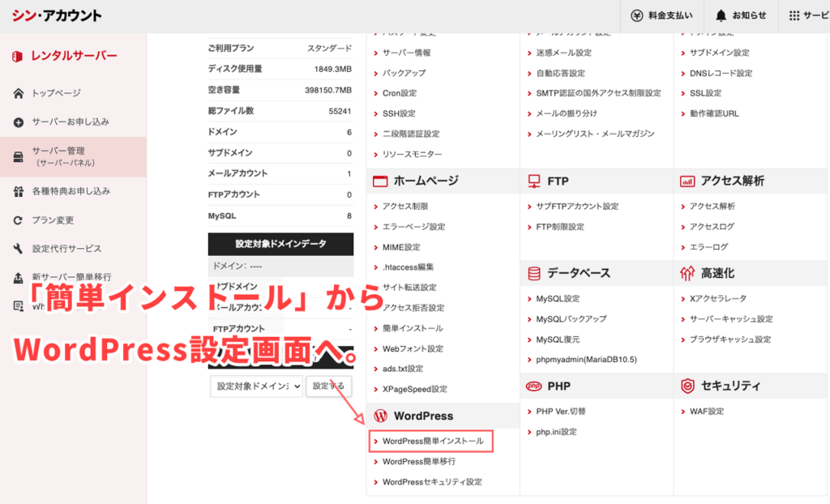Click the 高速化 arrows icon
Screen dimensions: 830x504
pos(687,273)
